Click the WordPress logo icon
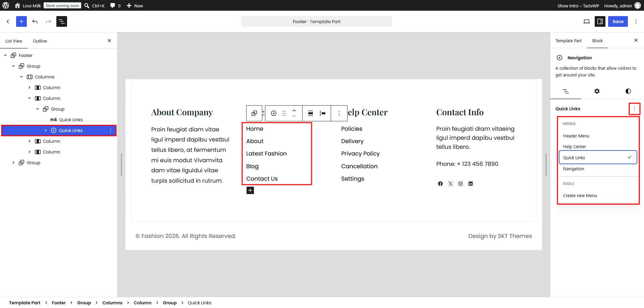Image resolution: width=644 pixels, height=308 pixels. pos(6,5)
